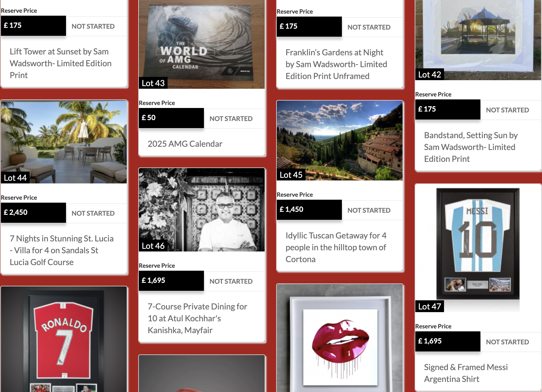Open the red dripping lips artwork image
The image size is (542, 392).
340,338
